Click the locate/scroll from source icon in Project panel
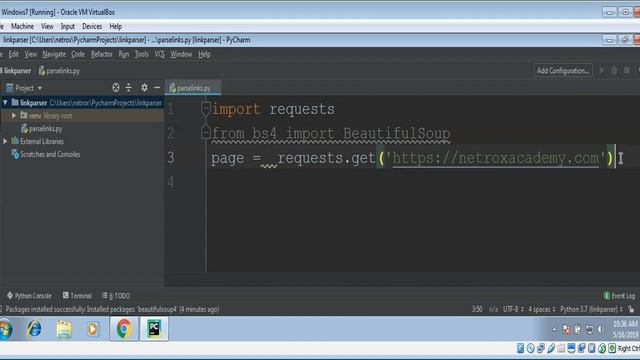 point(116,87)
